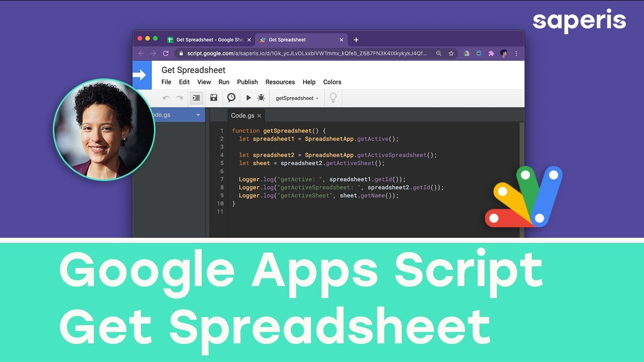
Task: Close the Code.gs editor tab
Action: point(259,116)
